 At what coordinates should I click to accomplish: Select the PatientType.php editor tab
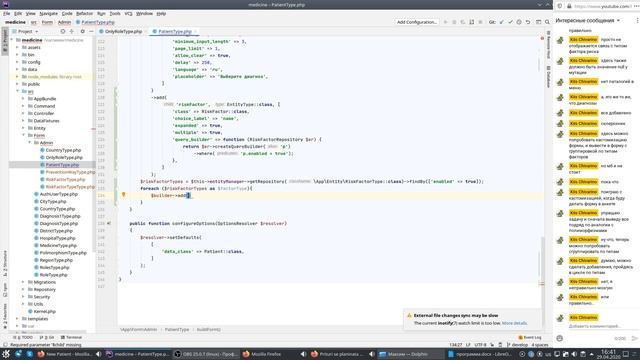click(x=175, y=31)
